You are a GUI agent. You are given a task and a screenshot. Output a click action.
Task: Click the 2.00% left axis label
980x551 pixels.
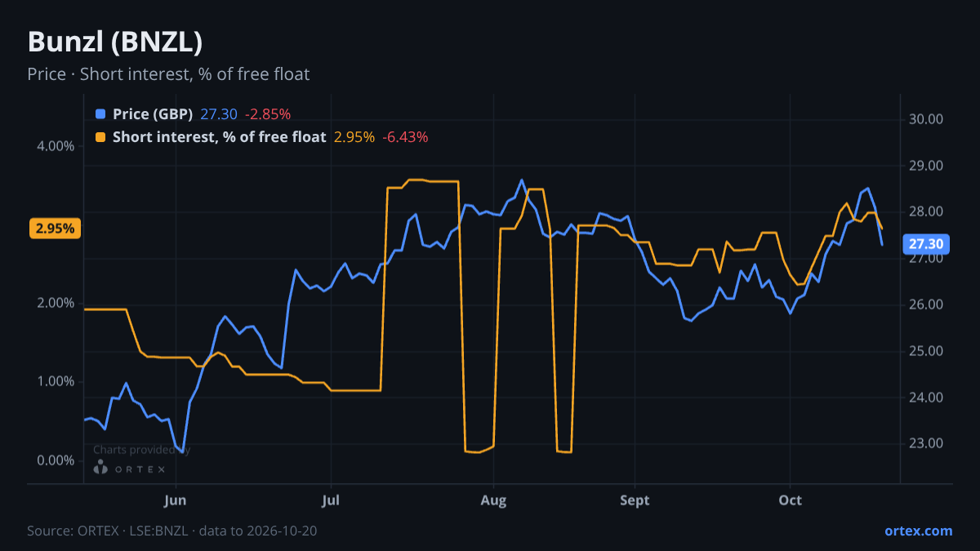[56, 303]
